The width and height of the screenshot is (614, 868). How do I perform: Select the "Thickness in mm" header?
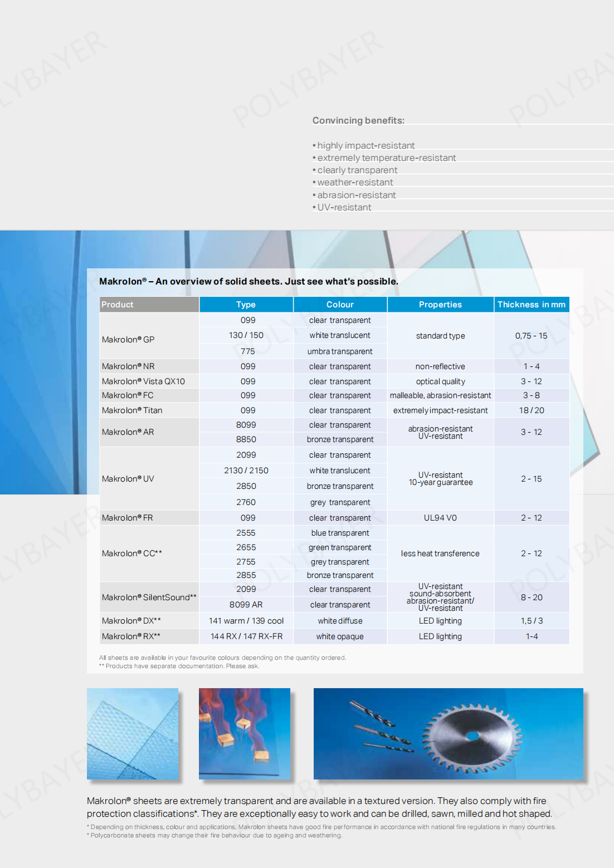tap(531, 305)
